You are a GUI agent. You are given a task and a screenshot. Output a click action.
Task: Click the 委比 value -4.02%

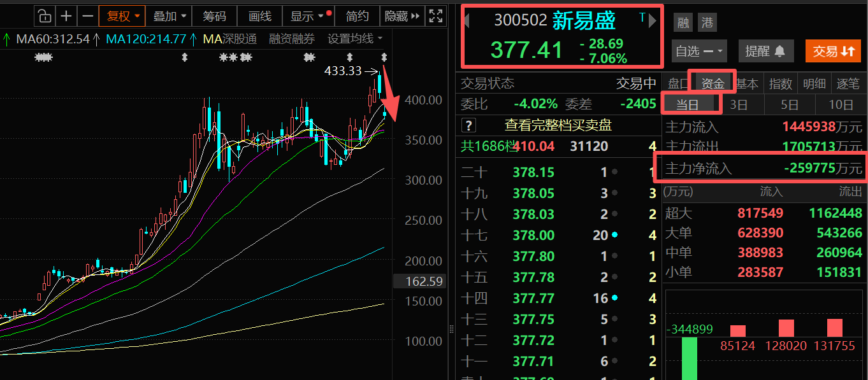click(535, 103)
